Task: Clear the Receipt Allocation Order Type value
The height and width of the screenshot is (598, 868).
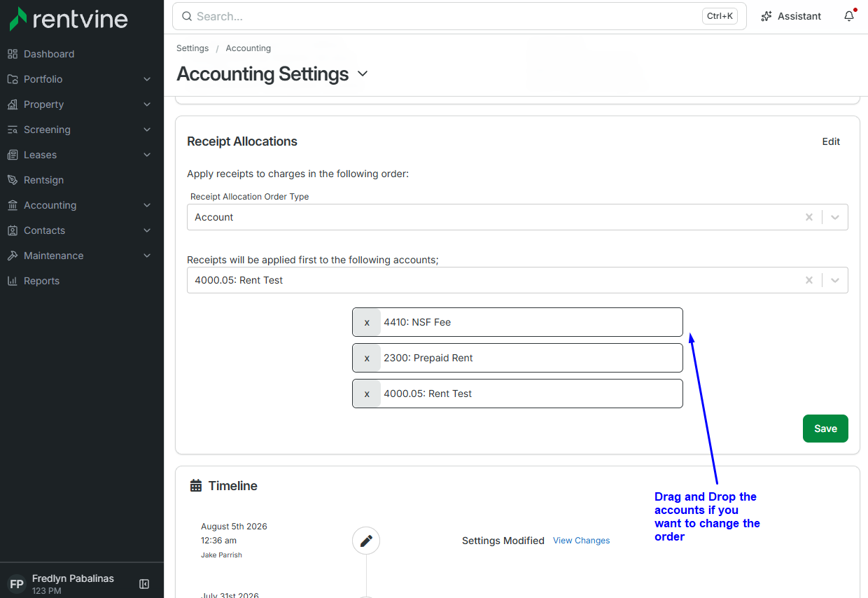Action: pyautogui.click(x=809, y=217)
